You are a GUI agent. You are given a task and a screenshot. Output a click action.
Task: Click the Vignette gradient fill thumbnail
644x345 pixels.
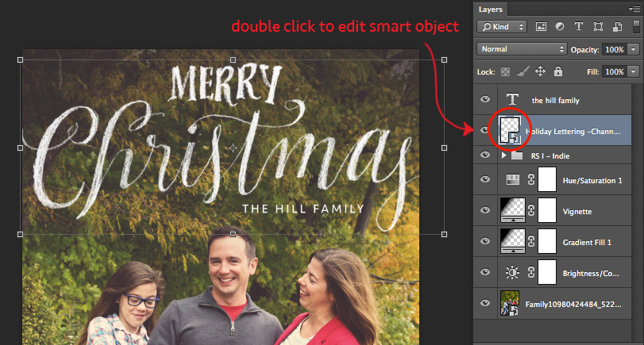tap(512, 210)
